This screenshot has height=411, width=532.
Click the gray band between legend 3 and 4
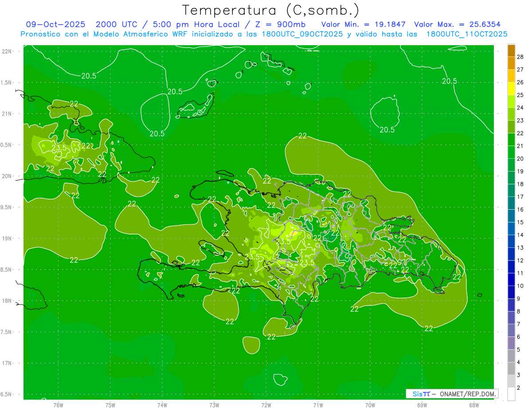click(511, 369)
